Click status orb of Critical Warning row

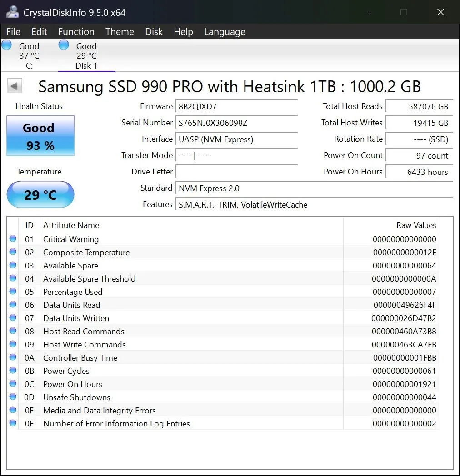click(13, 238)
